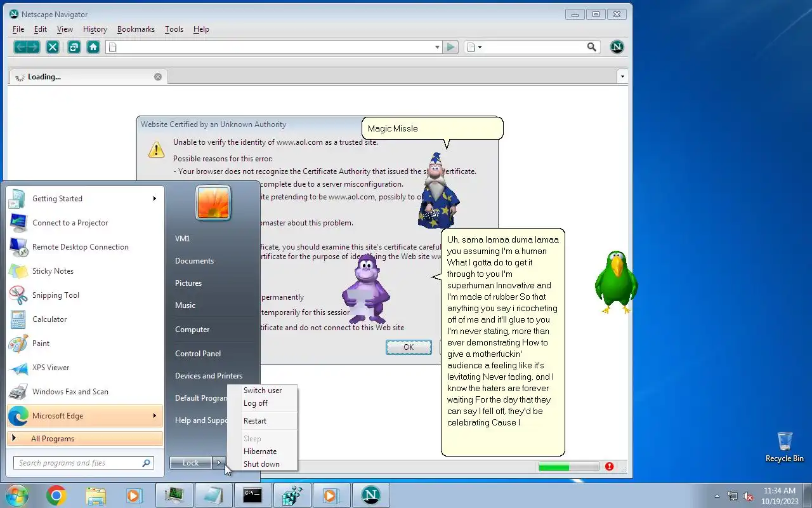Open Google Chrome from taskbar
The width and height of the screenshot is (812, 508).
point(56,495)
